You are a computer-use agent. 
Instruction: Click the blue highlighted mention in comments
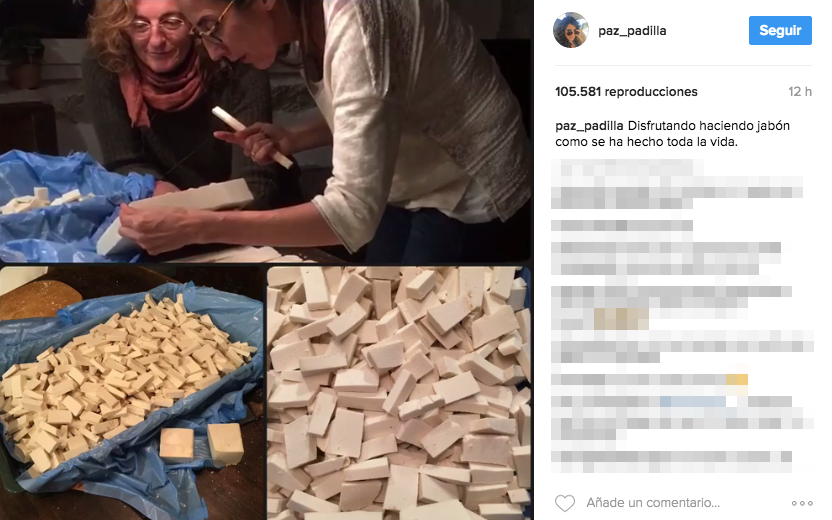click(x=692, y=402)
